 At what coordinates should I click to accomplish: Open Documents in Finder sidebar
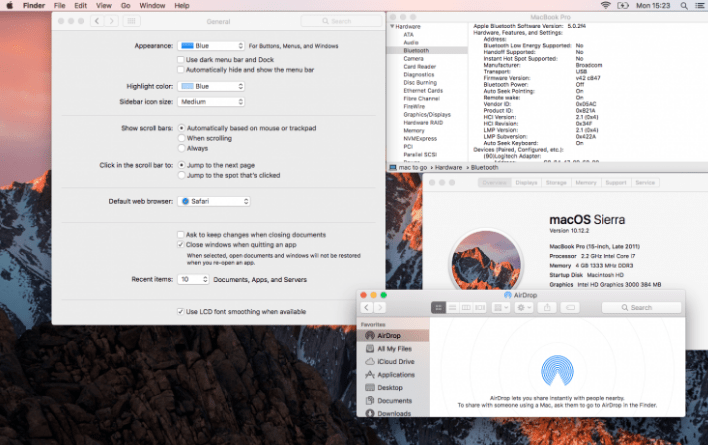tap(393, 400)
